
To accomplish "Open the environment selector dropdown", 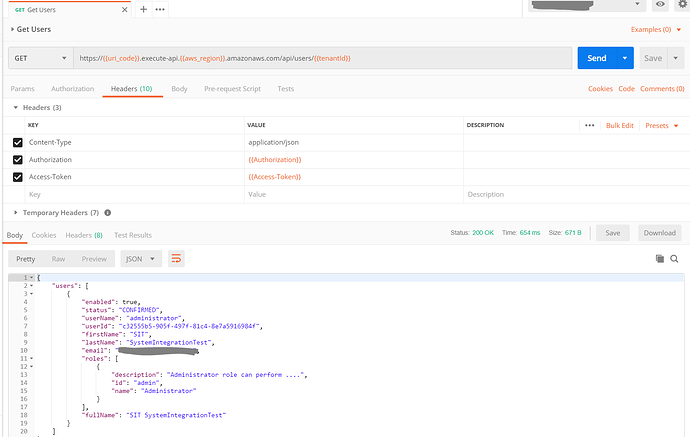I will coord(587,4).
